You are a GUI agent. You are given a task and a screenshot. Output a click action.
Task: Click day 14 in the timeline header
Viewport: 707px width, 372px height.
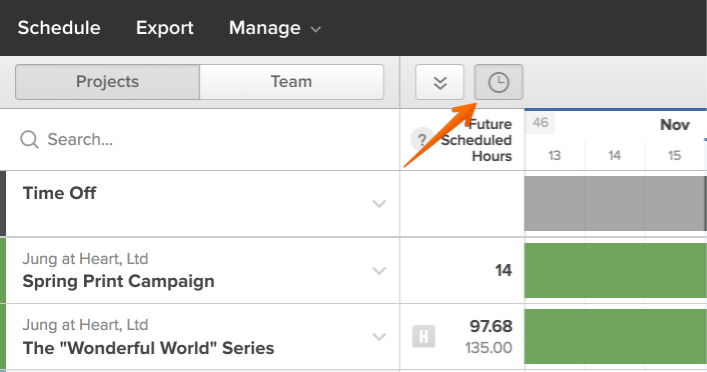click(x=614, y=156)
